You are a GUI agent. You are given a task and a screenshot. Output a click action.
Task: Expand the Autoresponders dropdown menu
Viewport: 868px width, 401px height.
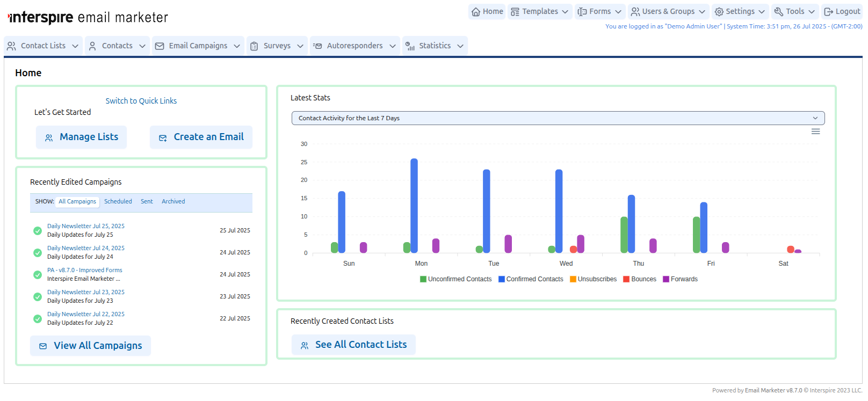pos(355,46)
